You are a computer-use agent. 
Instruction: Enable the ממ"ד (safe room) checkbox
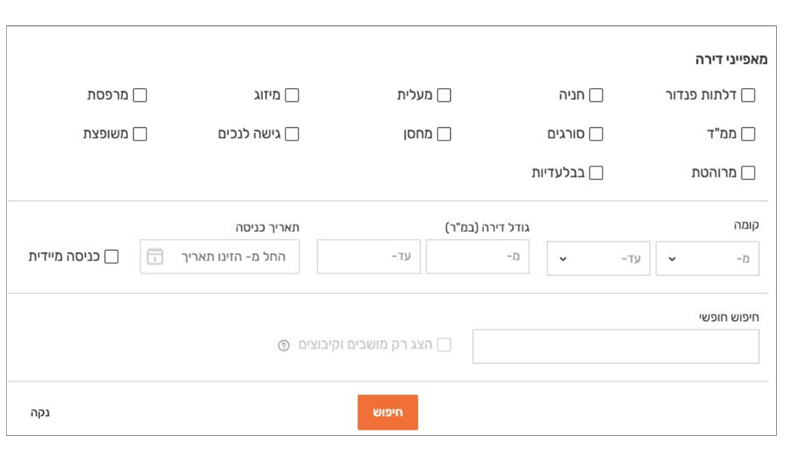point(748,134)
